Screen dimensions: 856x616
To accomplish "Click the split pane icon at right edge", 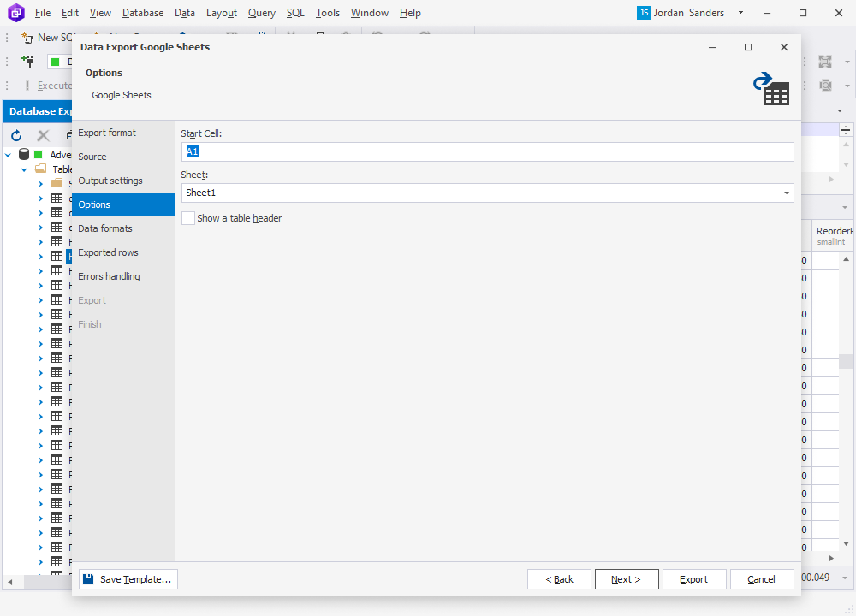I will [846, 130].
